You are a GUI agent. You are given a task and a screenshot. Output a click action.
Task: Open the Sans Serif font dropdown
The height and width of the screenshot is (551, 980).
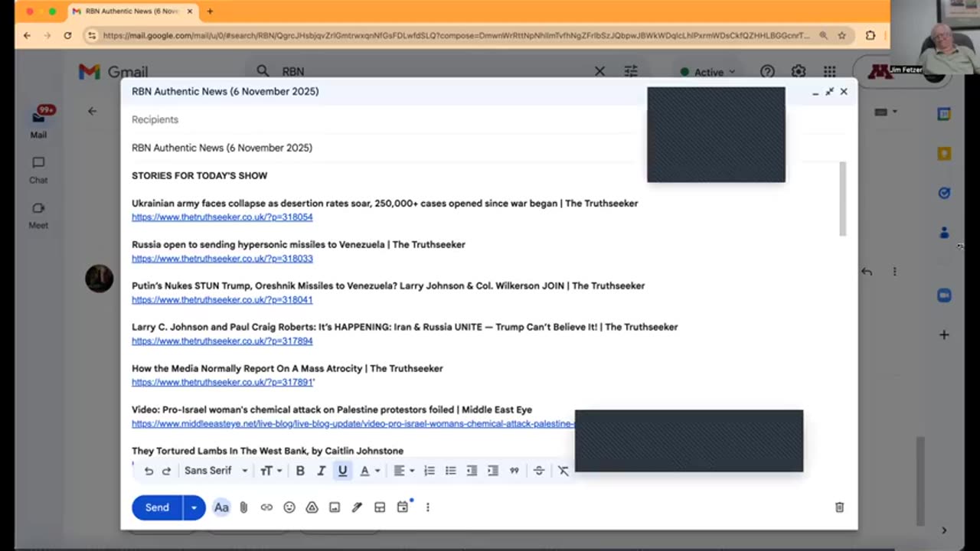point(216,471)
